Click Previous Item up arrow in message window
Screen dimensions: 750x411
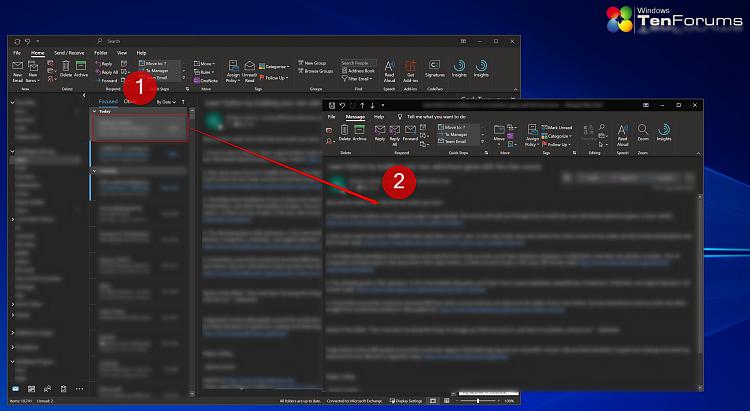pos(362,105)
